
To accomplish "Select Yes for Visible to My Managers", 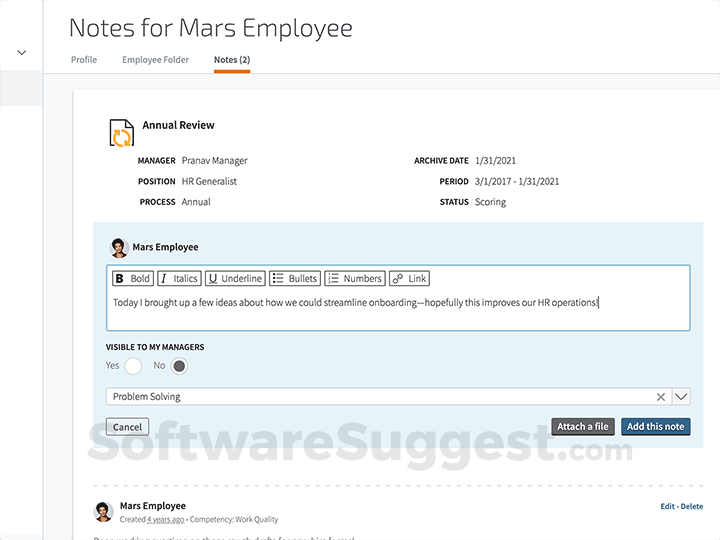I will click(133, 366).
